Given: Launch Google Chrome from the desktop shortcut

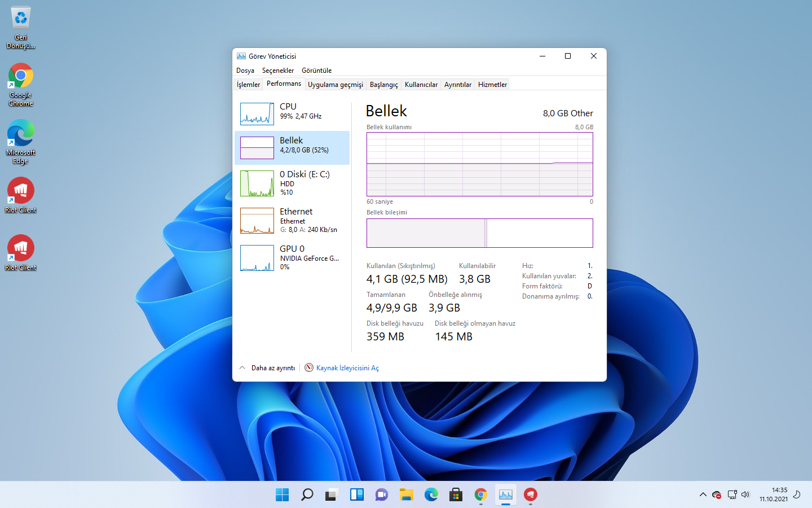Looking at the screenshot, I should (x=21, y=85).
